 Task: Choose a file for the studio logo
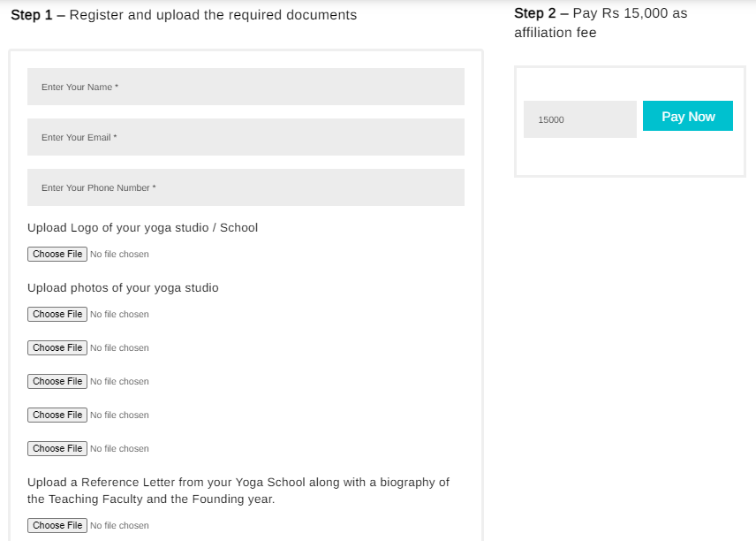(57, 254)
